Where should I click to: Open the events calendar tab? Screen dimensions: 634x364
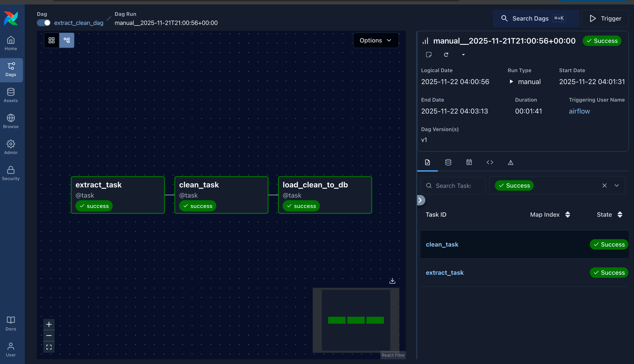click(x=469, y=162)
